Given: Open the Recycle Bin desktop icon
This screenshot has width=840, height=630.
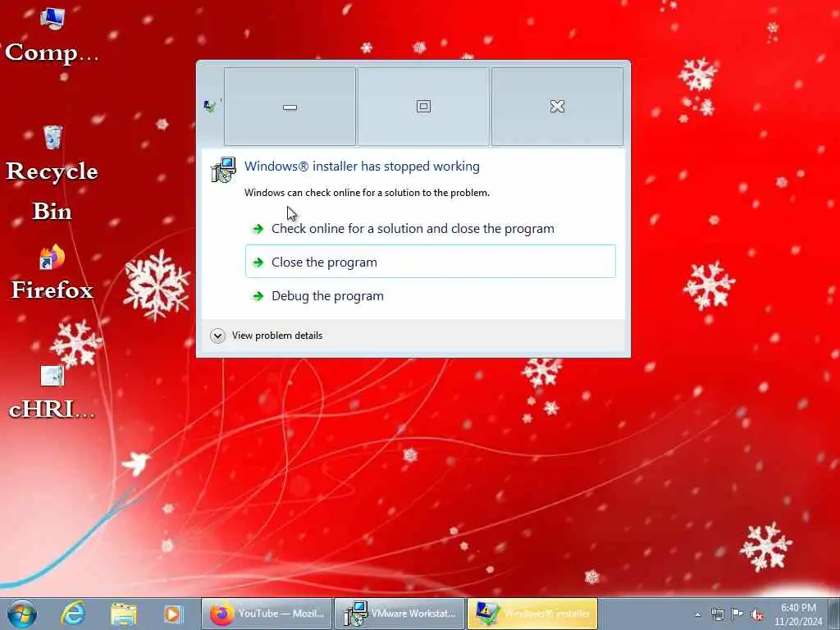Looking at the screenshot, I should pyautogui.click(x=52, y=172).
